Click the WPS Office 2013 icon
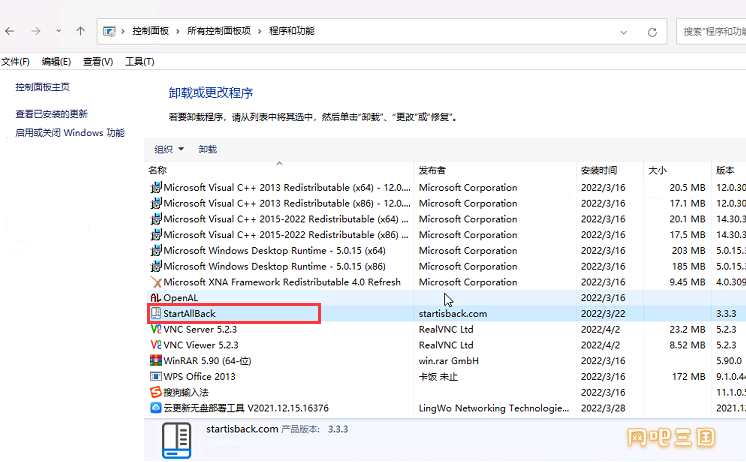This screenshot has height=462, width=746. (x=156, y=376)
